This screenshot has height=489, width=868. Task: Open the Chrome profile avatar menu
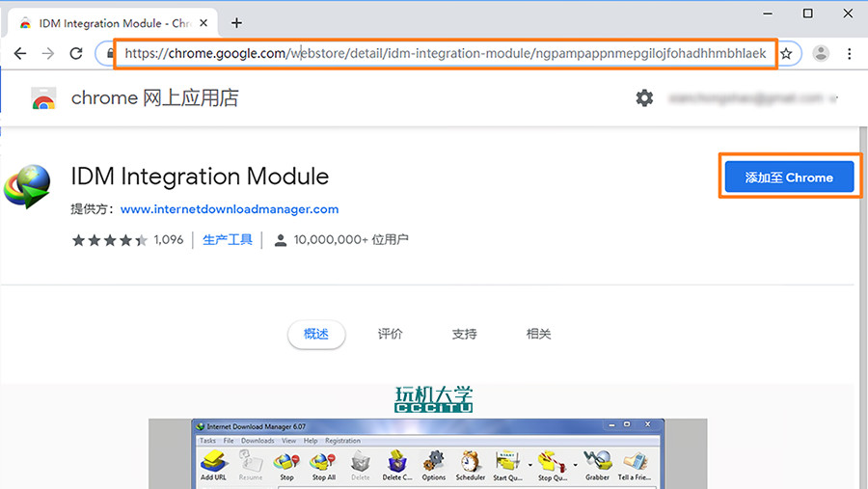(821, 54)
